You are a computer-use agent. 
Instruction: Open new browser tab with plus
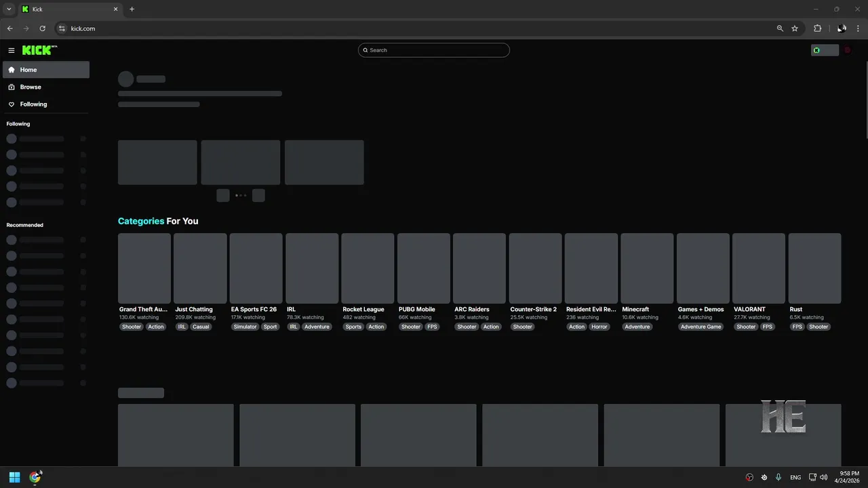(x=132, y=9)
